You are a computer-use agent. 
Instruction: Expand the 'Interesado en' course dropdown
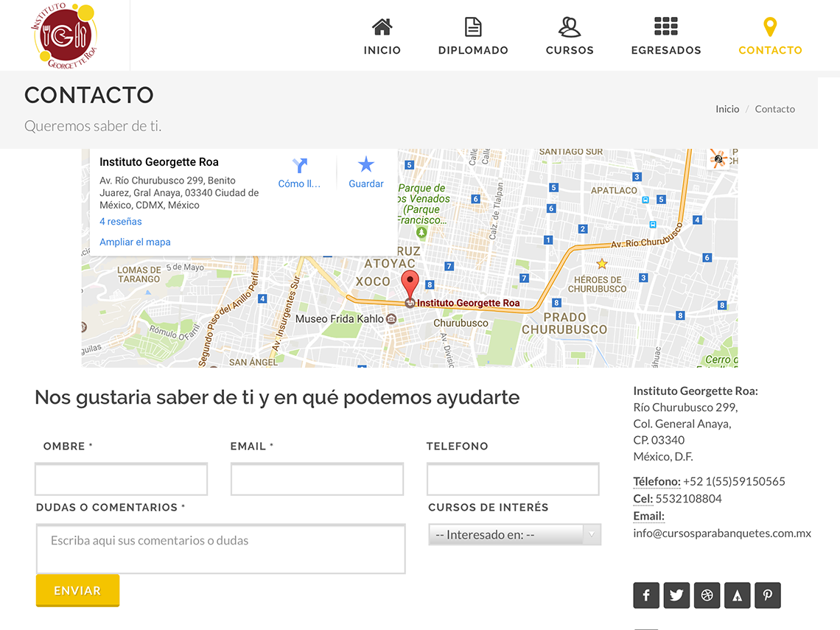pyautogui.click(x=514, y=535)
